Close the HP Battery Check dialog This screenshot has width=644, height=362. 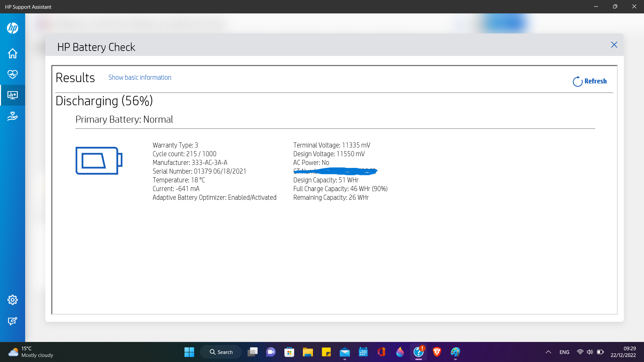point(614,45)
